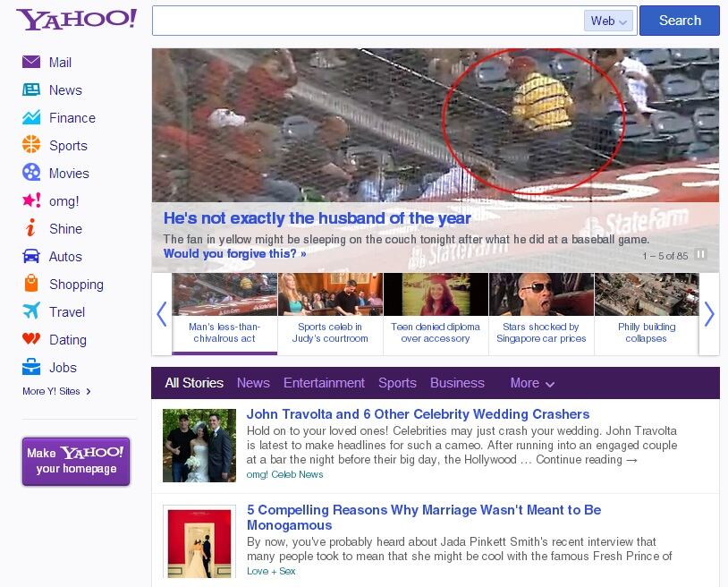Click the Autos car icon
The image size is (728, 587).
(31, 256)
